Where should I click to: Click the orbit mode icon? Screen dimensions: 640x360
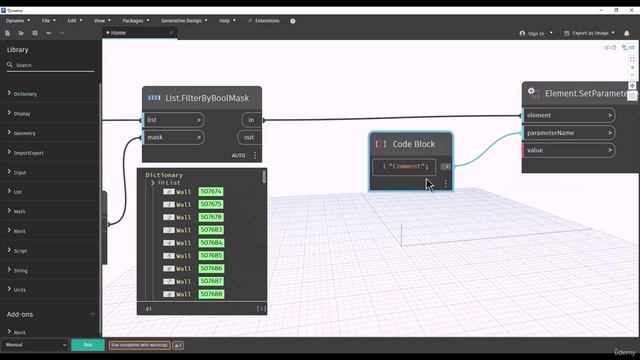pos(632,96)
